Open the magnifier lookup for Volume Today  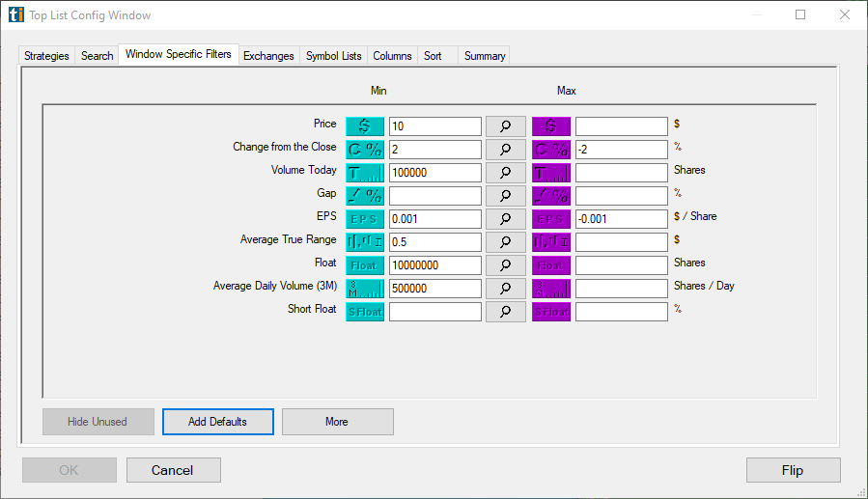tap(505, 173)
